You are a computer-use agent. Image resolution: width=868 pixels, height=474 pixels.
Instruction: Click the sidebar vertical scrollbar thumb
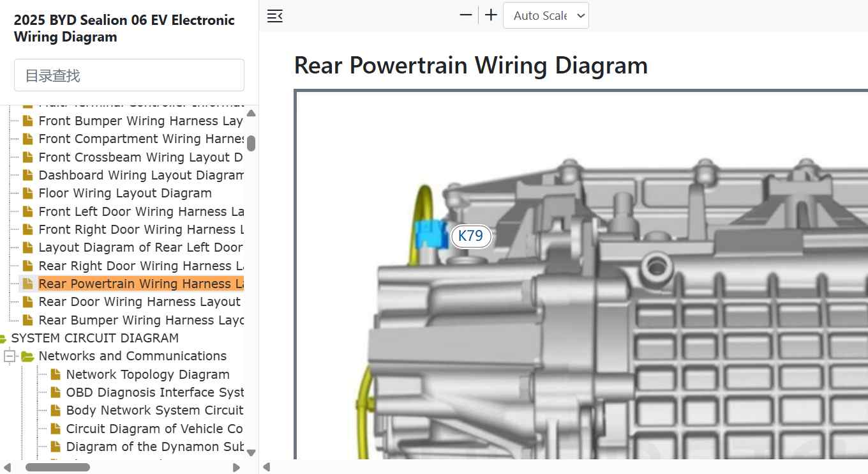[x=251, y=143]
